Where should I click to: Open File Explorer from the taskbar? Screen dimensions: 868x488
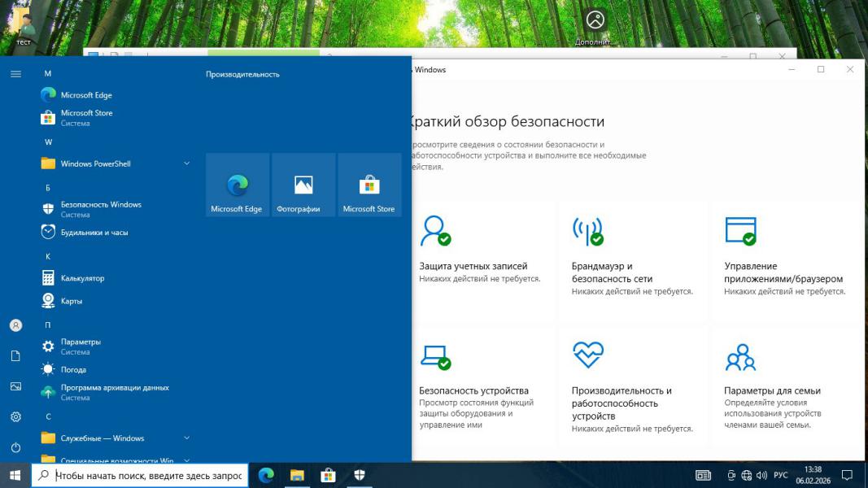click(x=297, y=475)
